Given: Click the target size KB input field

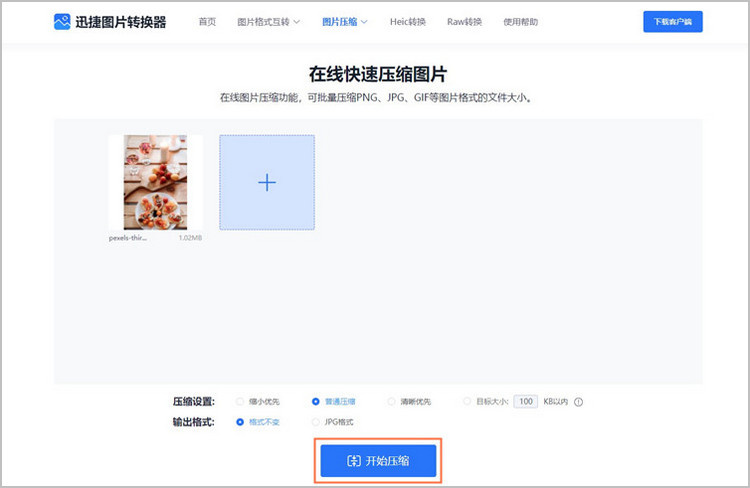Looking at the screenshot, I should [x=525, y=402].
